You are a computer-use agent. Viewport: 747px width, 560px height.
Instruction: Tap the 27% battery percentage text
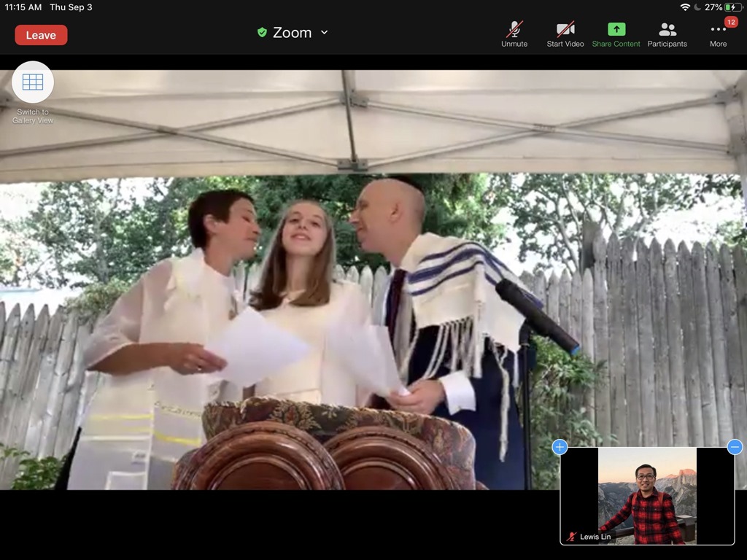(713, 7)
